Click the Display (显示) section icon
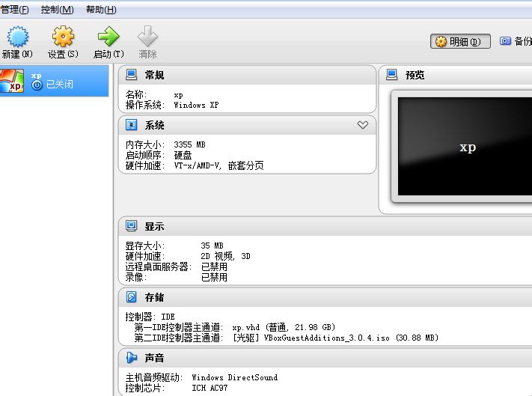Image resolution: width=532 pixels, height=396 pixels. 131,225
